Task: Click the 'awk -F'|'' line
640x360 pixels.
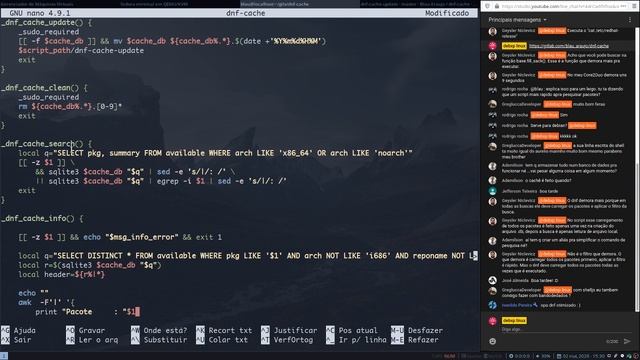Action: tap(46, 302)
